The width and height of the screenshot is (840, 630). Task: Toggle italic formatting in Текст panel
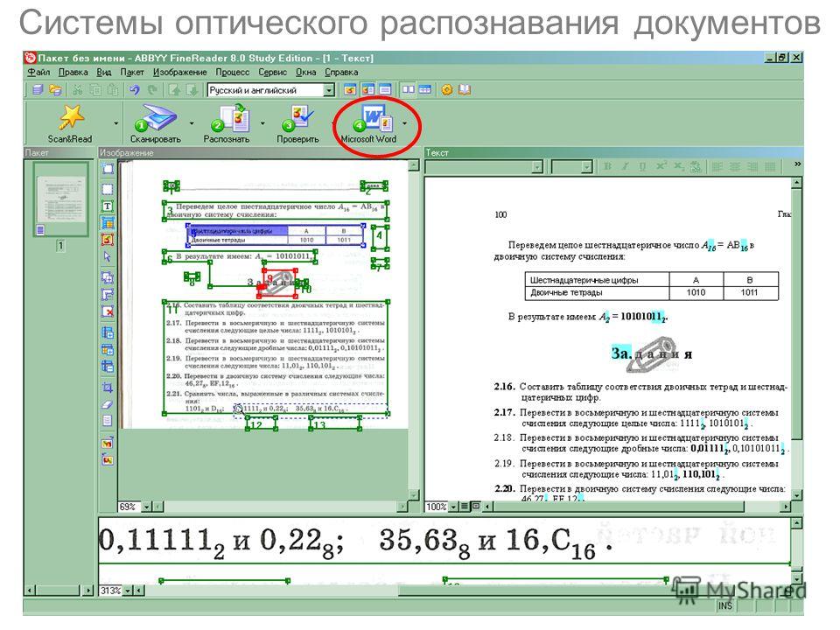625,167
